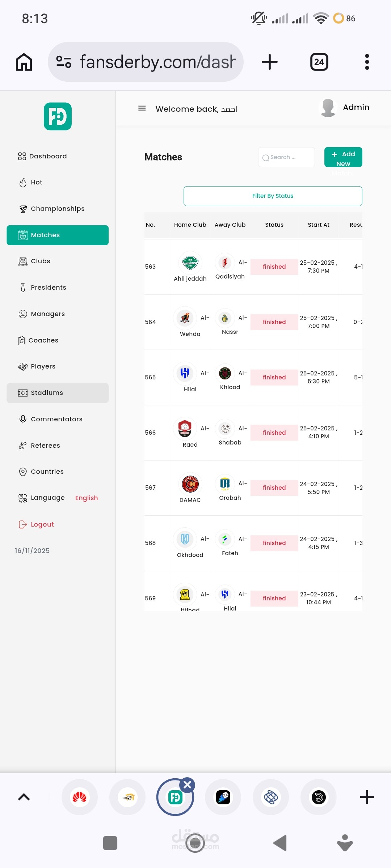This screenshot has width=391, height=868.
Task: Tap the browser home icon
Action: (x=24, y=62)
